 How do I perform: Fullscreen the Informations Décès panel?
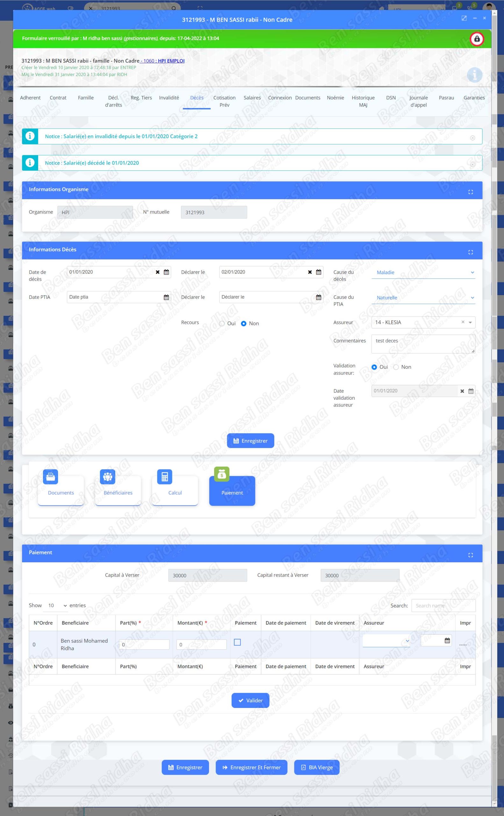coord(470,252)
